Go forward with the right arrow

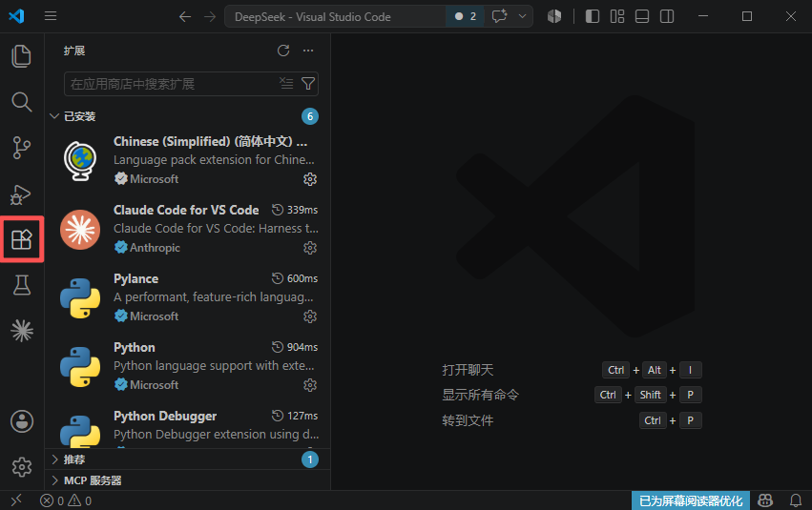[x=210, y=16]
